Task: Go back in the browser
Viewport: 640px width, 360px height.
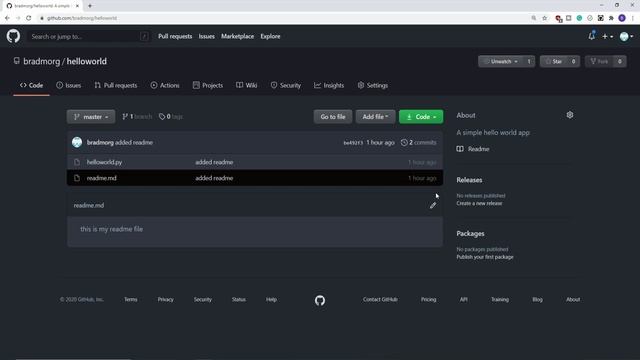Action: coord(7,18)
